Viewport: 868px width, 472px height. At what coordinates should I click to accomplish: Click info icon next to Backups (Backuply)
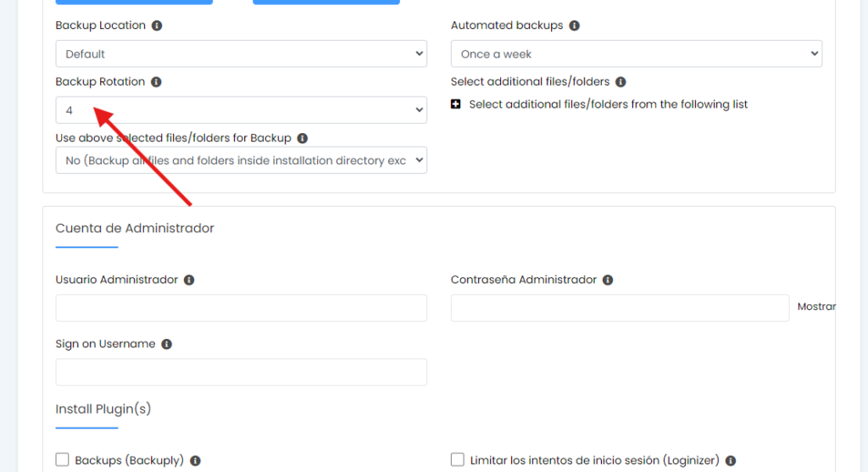196,461
